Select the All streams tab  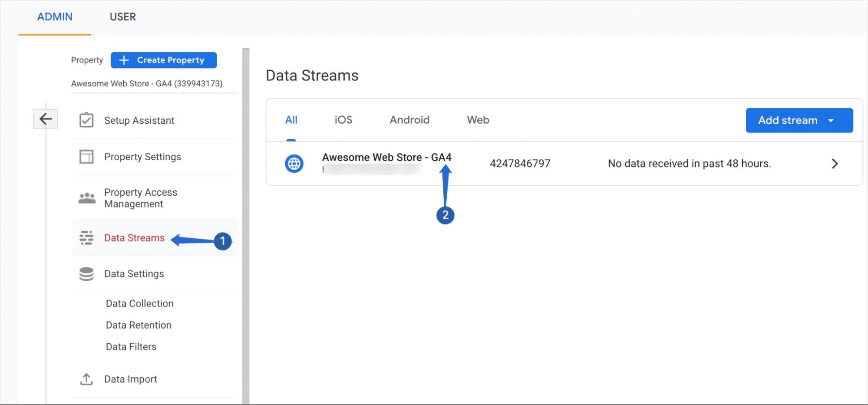[x=291, y=120]
